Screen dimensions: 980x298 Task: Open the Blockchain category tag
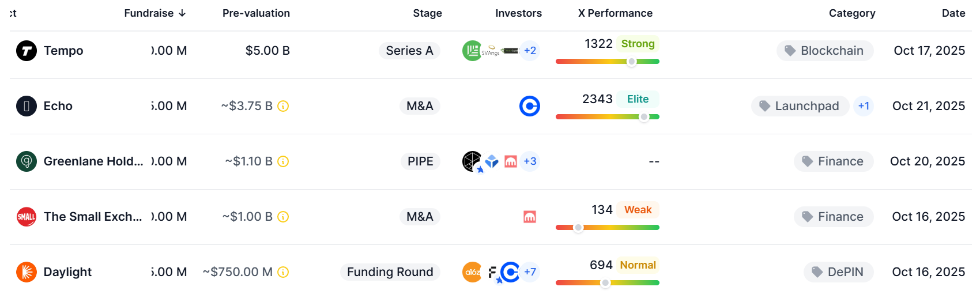(x=825, y=51)
